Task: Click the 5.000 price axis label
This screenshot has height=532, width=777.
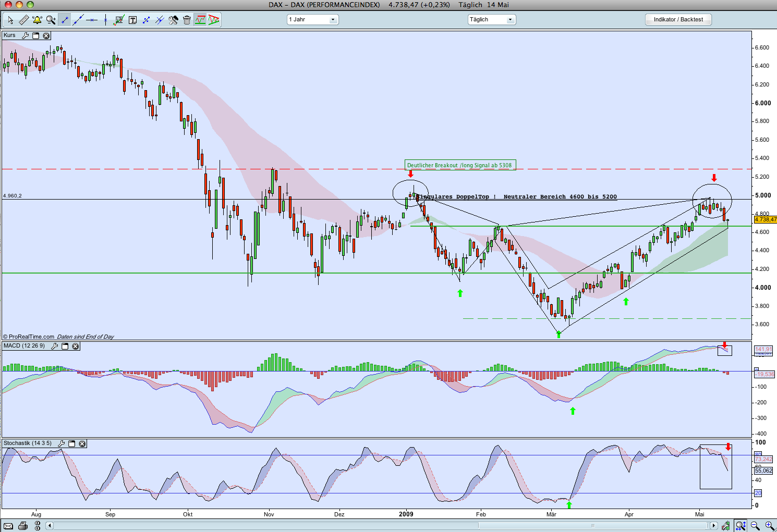Action: coord(763,195)
